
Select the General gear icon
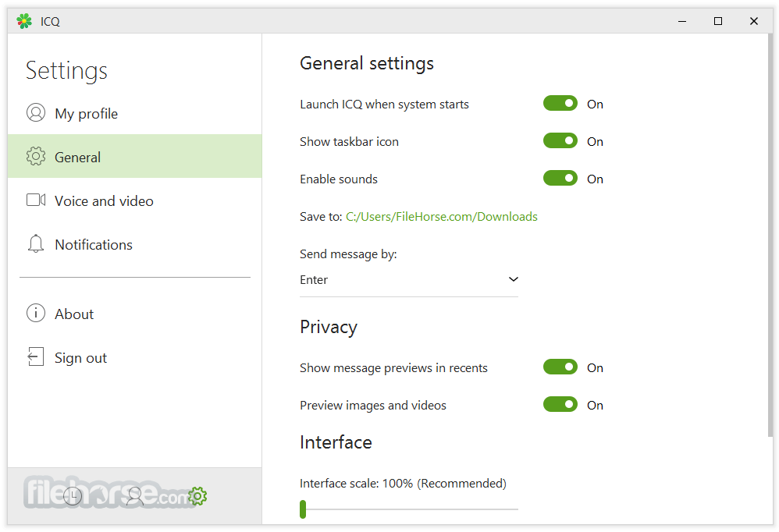pyautogui.click(x=36, y=156)
